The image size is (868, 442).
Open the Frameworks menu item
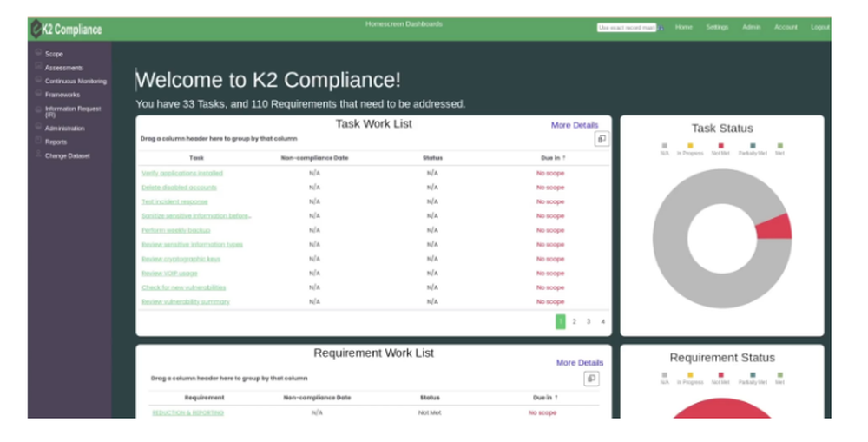tap(62, 95)
